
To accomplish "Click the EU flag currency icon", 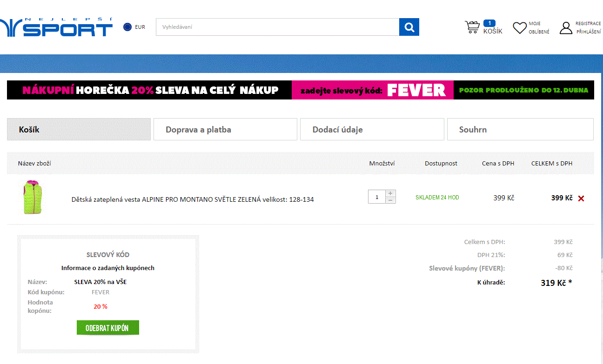I will pyautogui.click(x=127, y=27).
